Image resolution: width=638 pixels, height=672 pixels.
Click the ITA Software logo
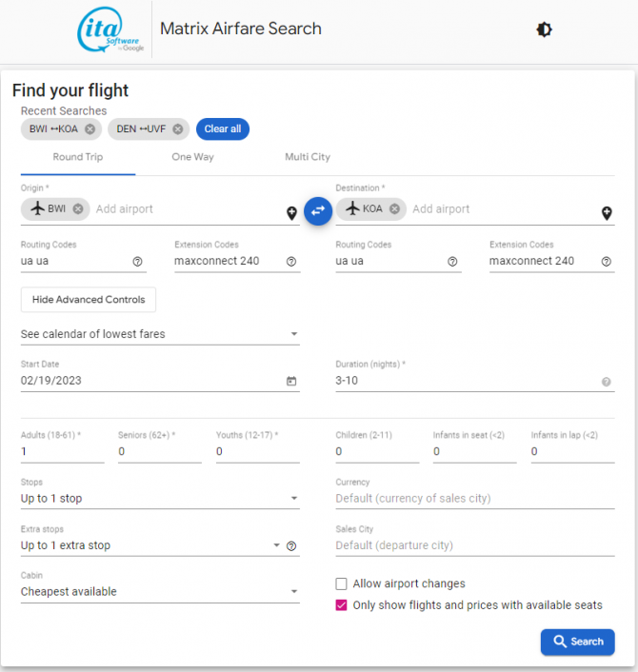110,30
